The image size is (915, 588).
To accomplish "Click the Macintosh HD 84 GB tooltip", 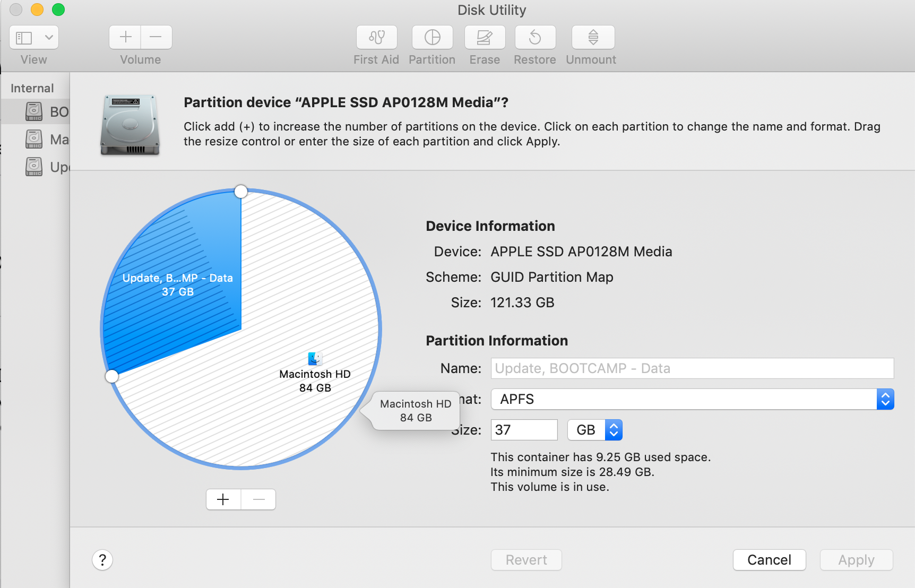I will pyautogui.click(x=416, y=411).
